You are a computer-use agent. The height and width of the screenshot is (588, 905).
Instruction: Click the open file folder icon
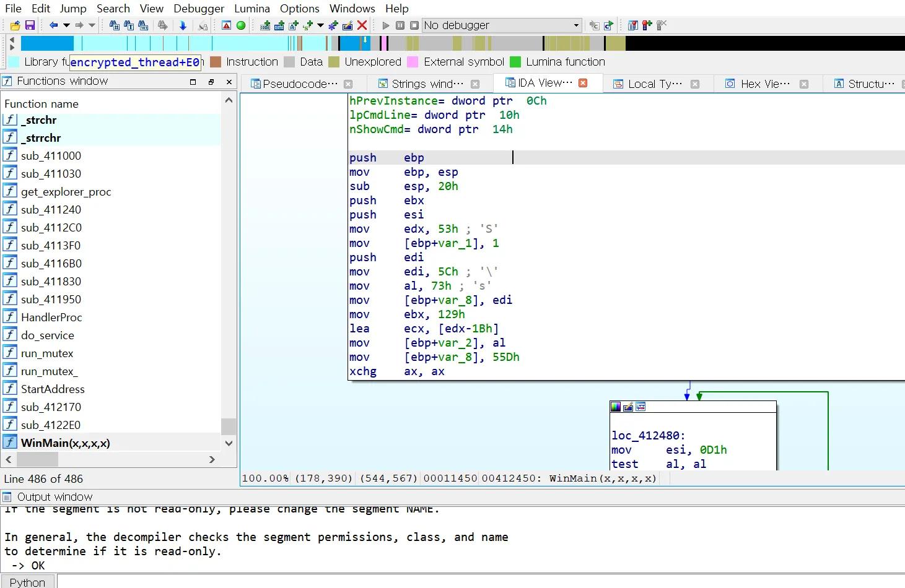pyautogui.click(x=15, y=25)
